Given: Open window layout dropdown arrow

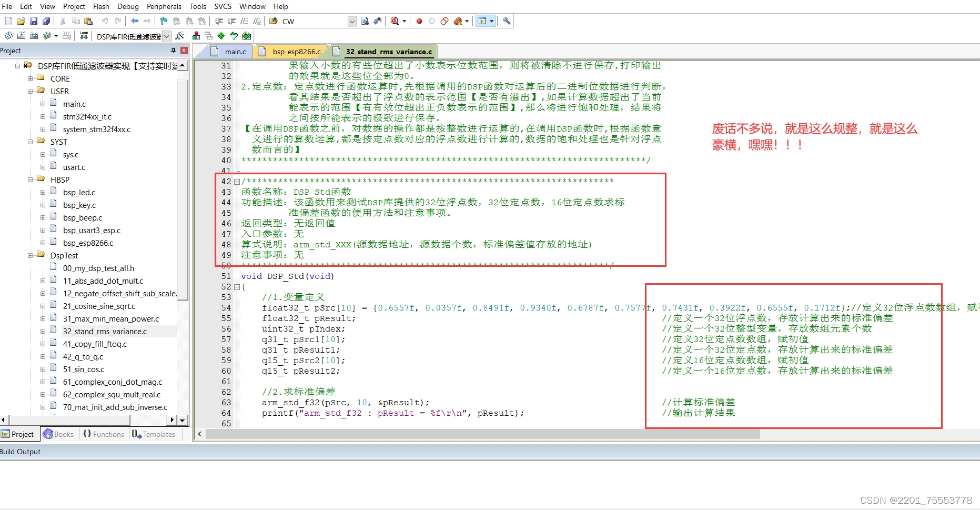Looking at the screenshot, I should (492, 21).
